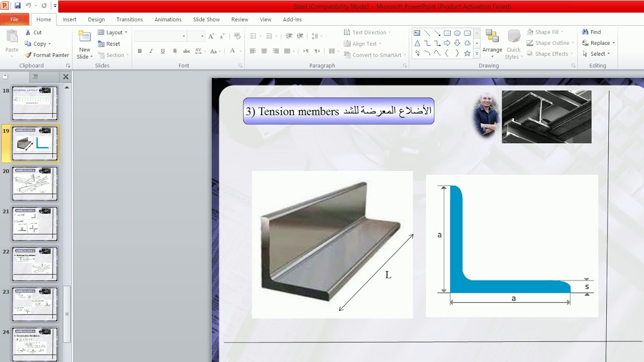The height and width of the screenshot is (362, 644).
Task: Select slide 22 thumbnail
Action: 35,264
